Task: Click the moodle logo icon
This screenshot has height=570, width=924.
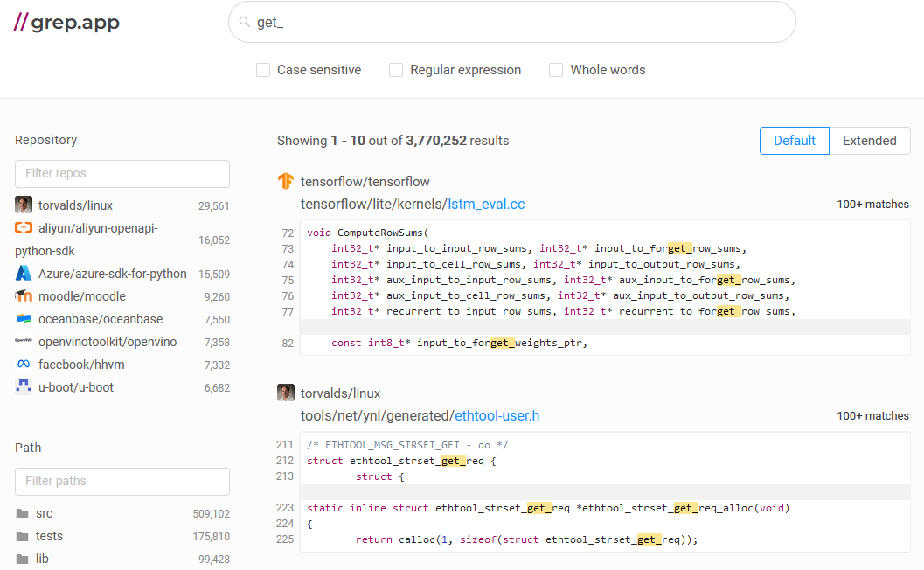Action: pos(24,295)
